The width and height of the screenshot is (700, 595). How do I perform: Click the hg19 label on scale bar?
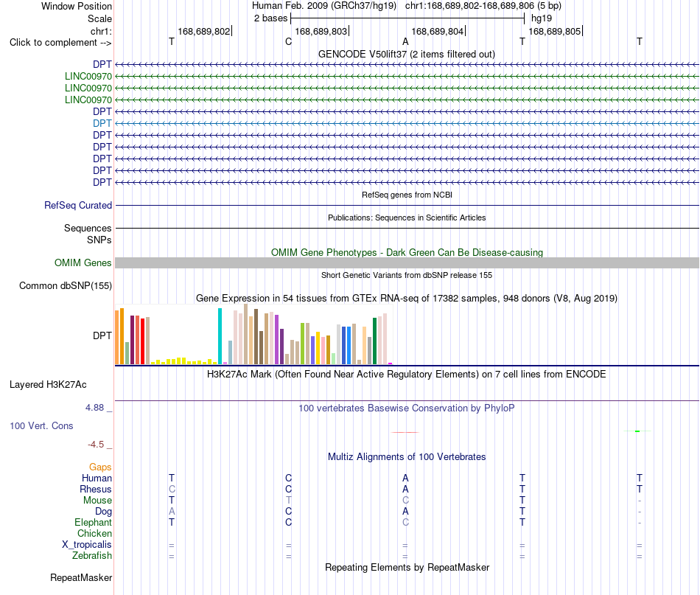(542, 18)
